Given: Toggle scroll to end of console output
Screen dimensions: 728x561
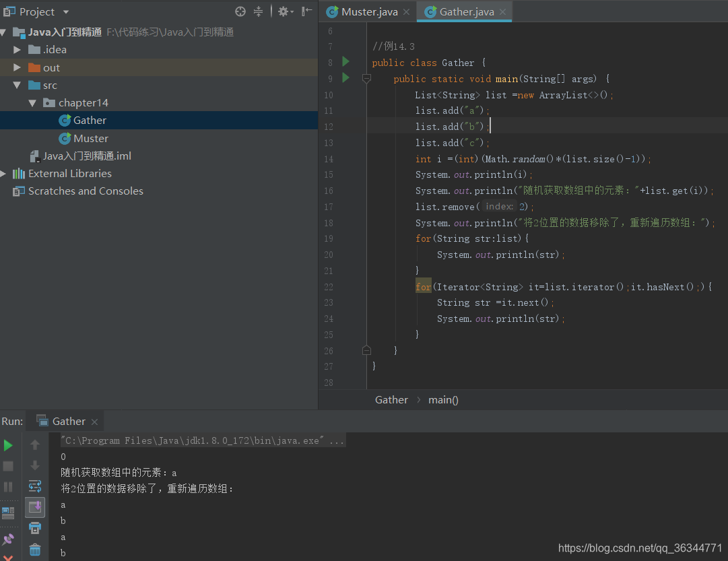Looking at the screenshot, I should 35,507.
